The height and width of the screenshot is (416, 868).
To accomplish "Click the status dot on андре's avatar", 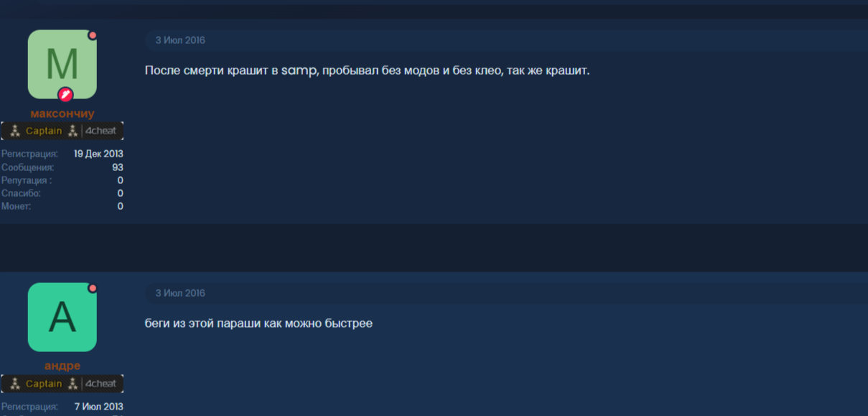I will (x=93, y=288).
